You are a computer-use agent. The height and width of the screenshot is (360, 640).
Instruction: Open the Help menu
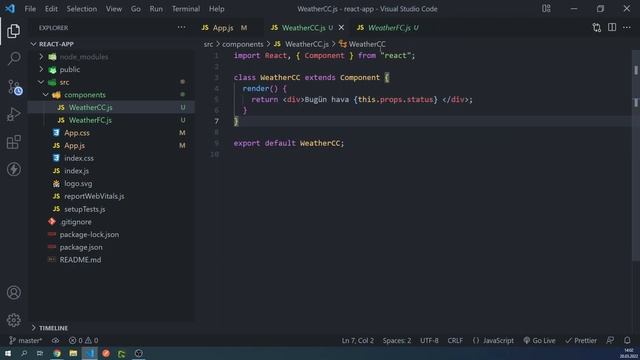point(217,9)
